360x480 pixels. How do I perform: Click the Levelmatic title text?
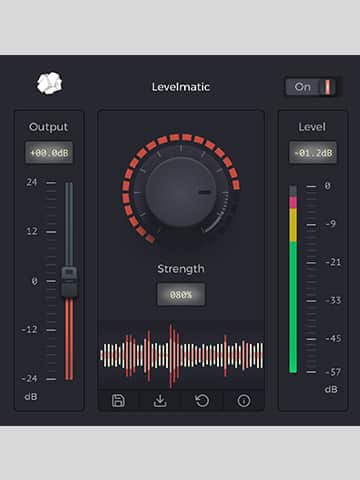point(181,87)
